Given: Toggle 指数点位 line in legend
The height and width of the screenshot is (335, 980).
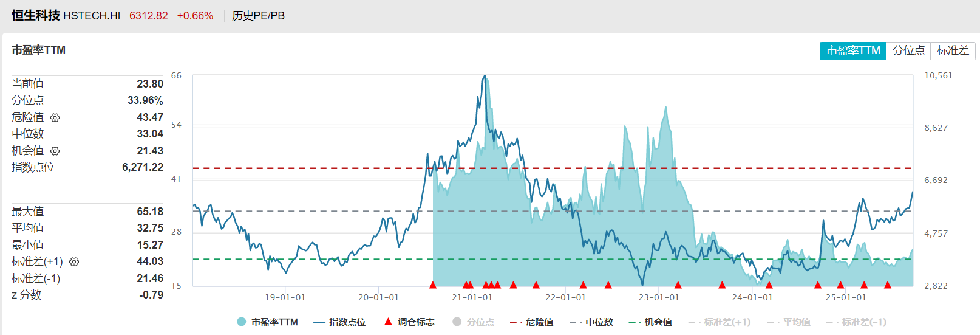Looking at the screenshot, I should tap(339, 322).
